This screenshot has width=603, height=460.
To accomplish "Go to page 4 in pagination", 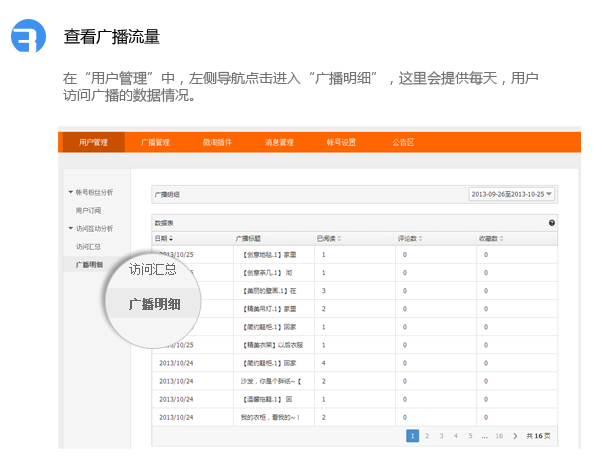I will (x=456, y=436).
